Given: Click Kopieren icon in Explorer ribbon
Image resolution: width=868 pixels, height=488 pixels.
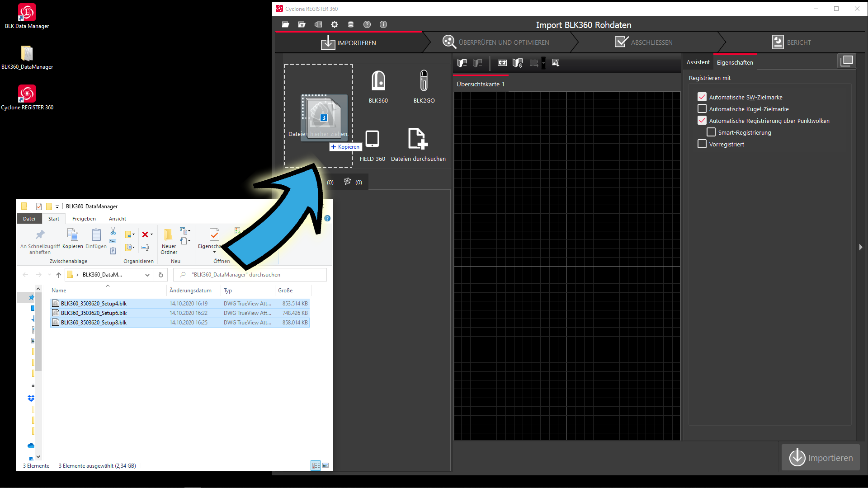Looking at the screenshot, I should pyautogui.click(x=73, y=239).
